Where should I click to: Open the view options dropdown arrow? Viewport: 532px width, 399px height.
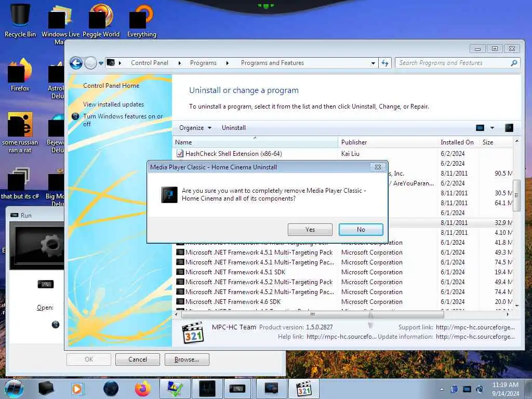[x=493, y=128]
